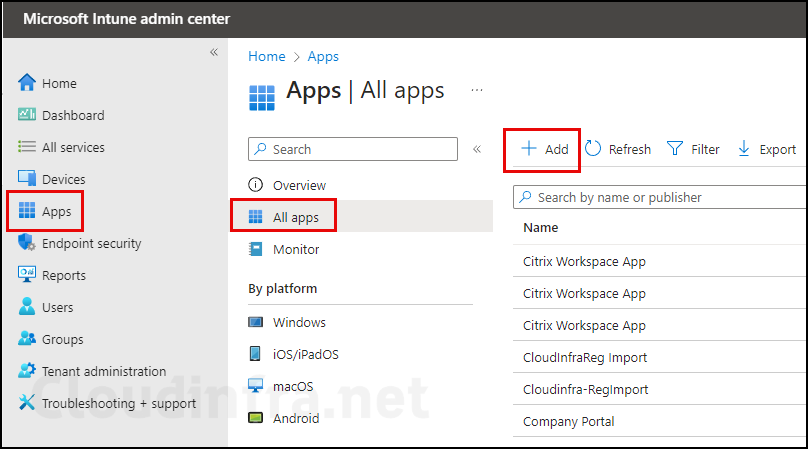Viewport: 808px width, 449px height.
Task: Click the Refresh button label
Action: coord(630,149)
